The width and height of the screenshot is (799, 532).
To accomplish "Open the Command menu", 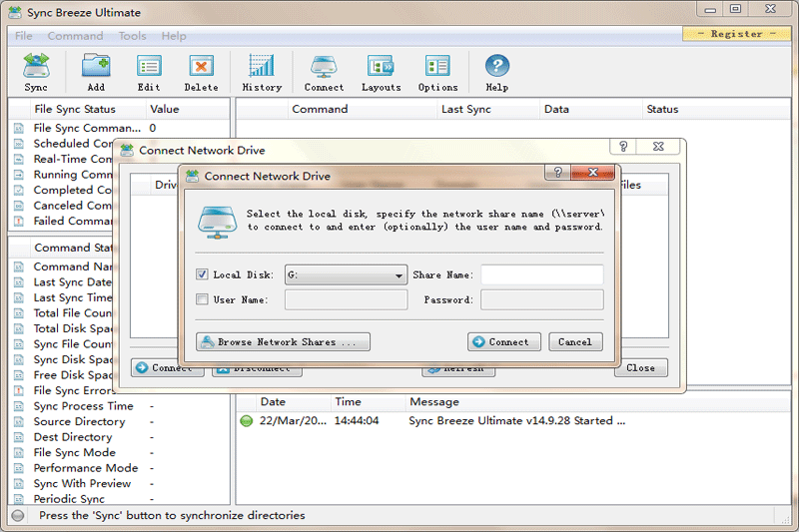I will 76,36.
